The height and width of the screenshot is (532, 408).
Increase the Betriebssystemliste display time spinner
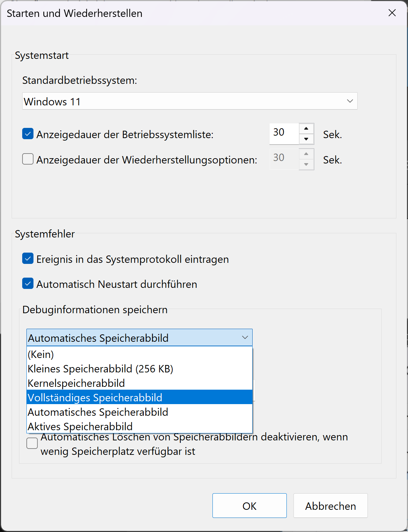point(306,129)
